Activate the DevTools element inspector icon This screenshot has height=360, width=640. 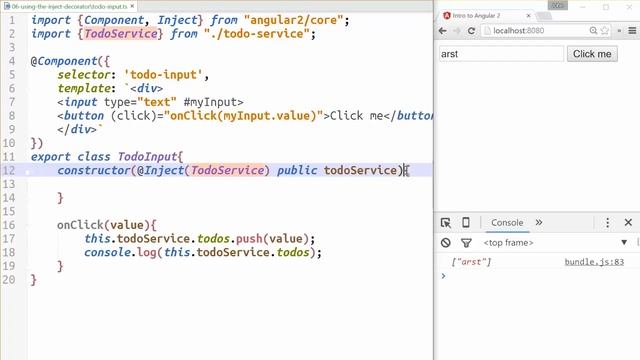[446, 222]
